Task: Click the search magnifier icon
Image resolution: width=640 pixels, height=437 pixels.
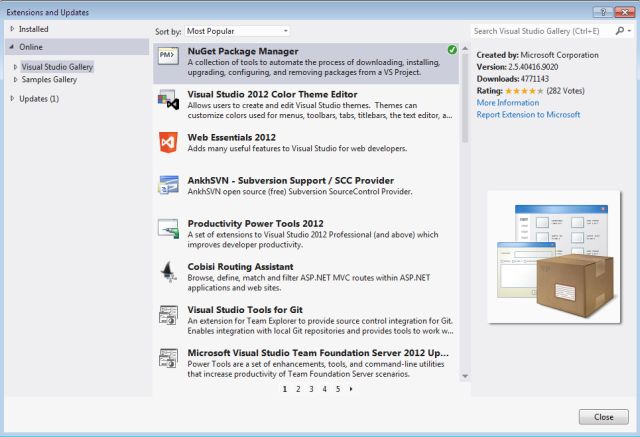Action: point(620,31)
